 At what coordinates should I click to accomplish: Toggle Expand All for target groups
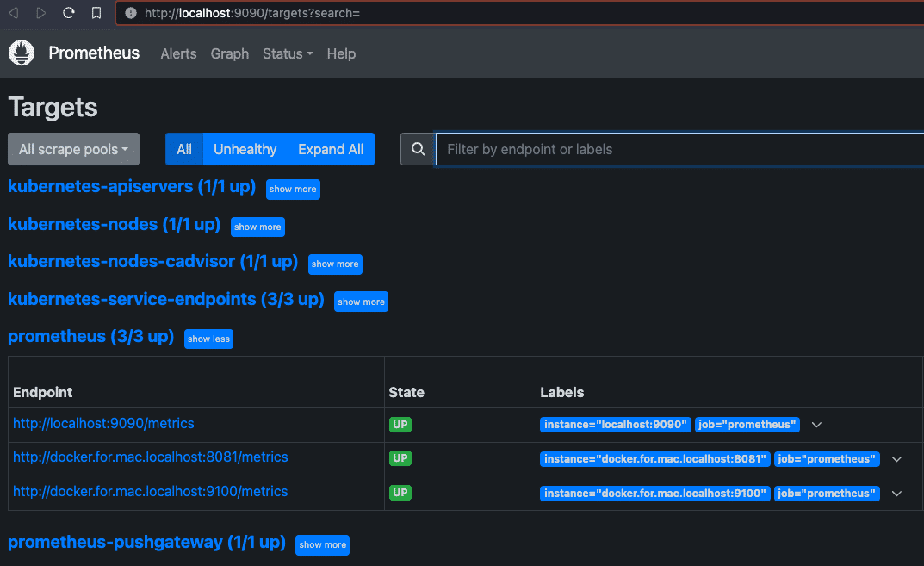click(x=330, y=148)
